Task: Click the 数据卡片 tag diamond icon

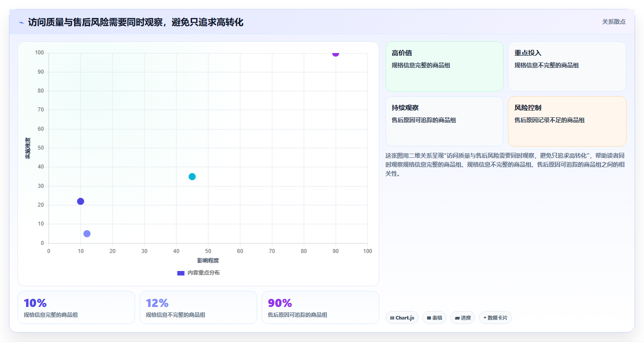Action: pyautogui.click(x=485, y=318)
